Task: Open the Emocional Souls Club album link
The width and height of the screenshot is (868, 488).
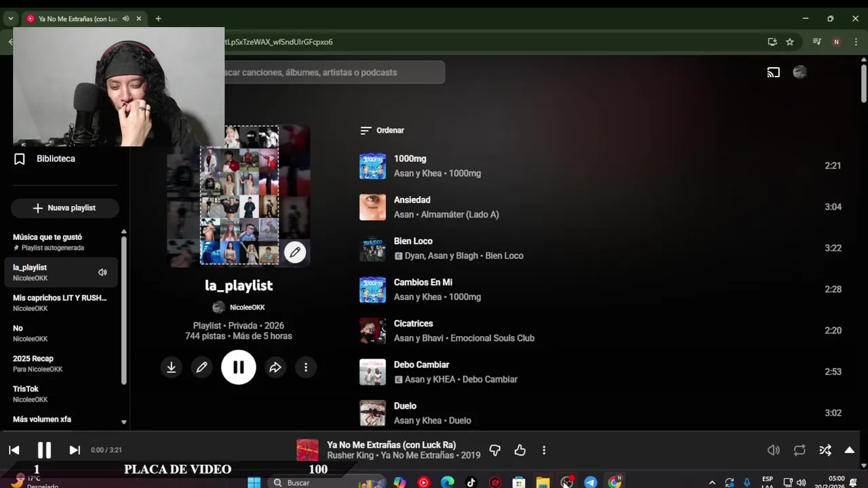Action: coord(492,338)
